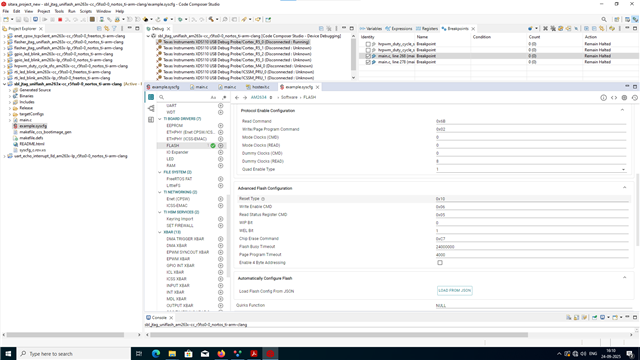
Task: Collapse TI HSM SERVICES group
Action: click(160, 212)
